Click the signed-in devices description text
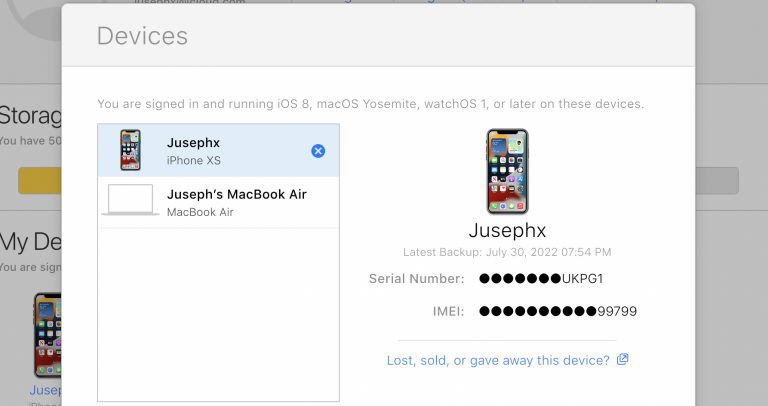The width and height of the screenshot is (768, 406). click(370, 104)
